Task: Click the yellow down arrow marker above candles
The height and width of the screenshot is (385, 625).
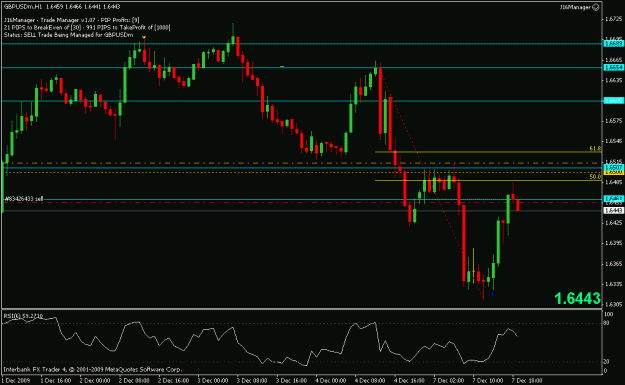Action: [x=144, y=37]
